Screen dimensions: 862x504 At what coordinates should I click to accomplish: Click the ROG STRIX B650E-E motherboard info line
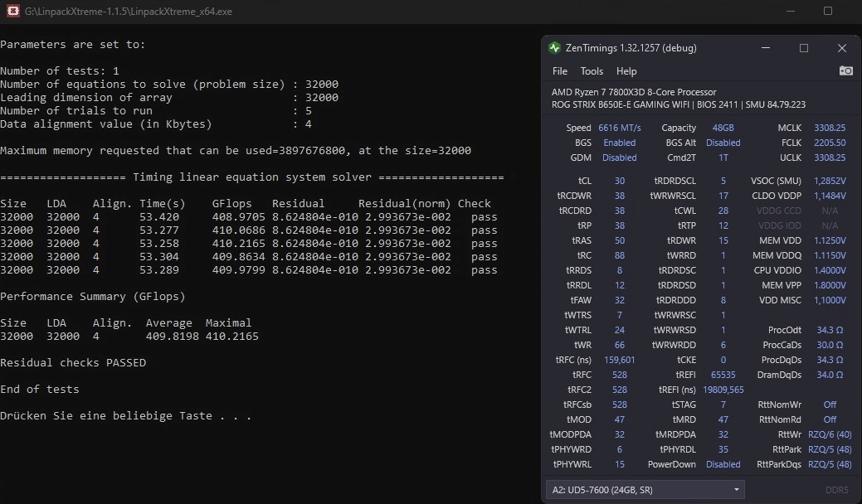(x=679, y=105)
